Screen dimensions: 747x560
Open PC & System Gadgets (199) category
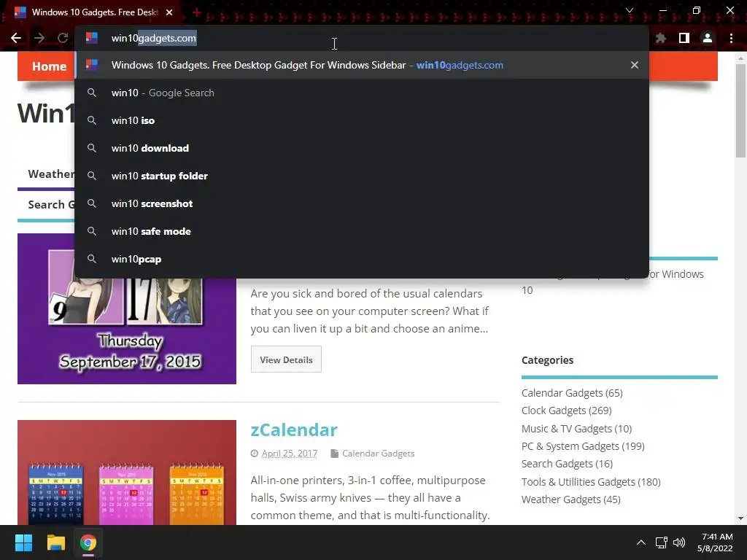click(x=583, y=446)
